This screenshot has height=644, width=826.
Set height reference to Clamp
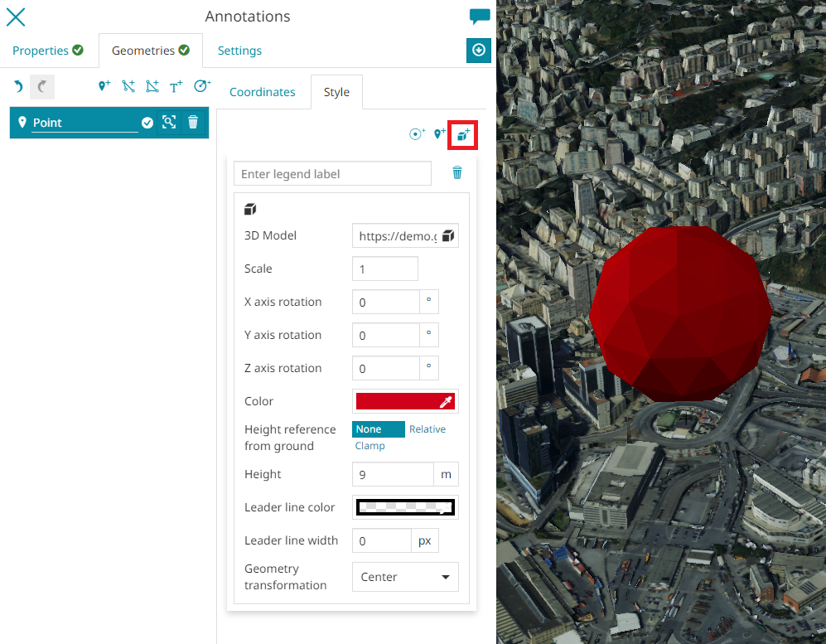370,446
